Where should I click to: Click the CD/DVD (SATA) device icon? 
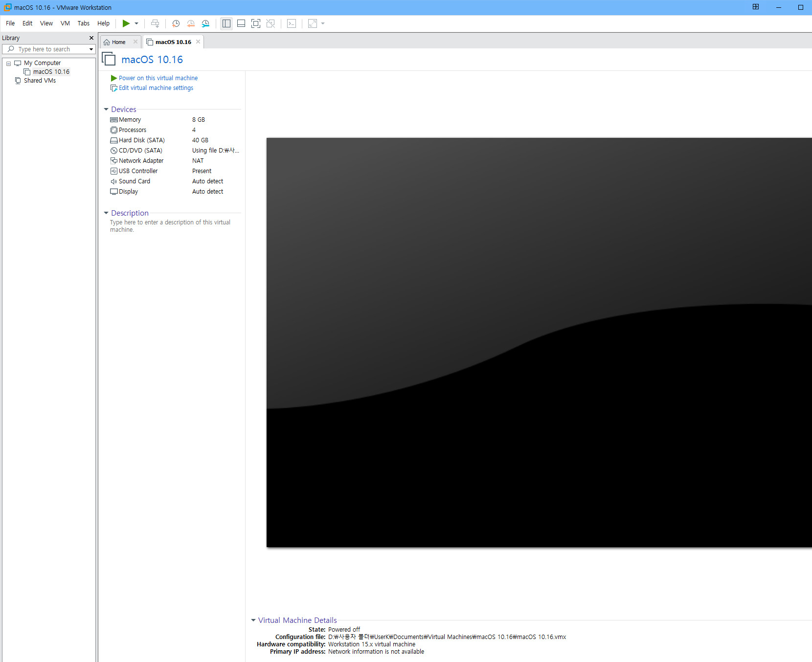pyautogui.click(x=114, y=151)
